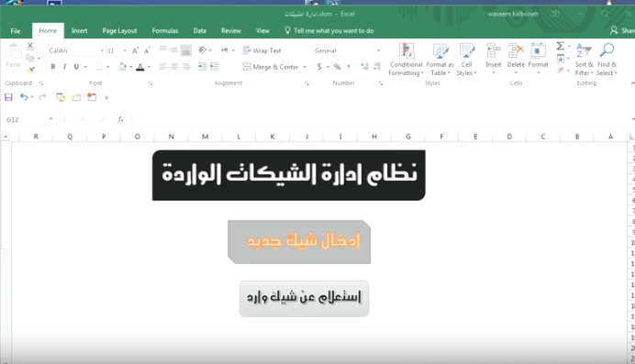
Task: Open the Merge & Center dropdown arrow
Action: click(305, 67)
